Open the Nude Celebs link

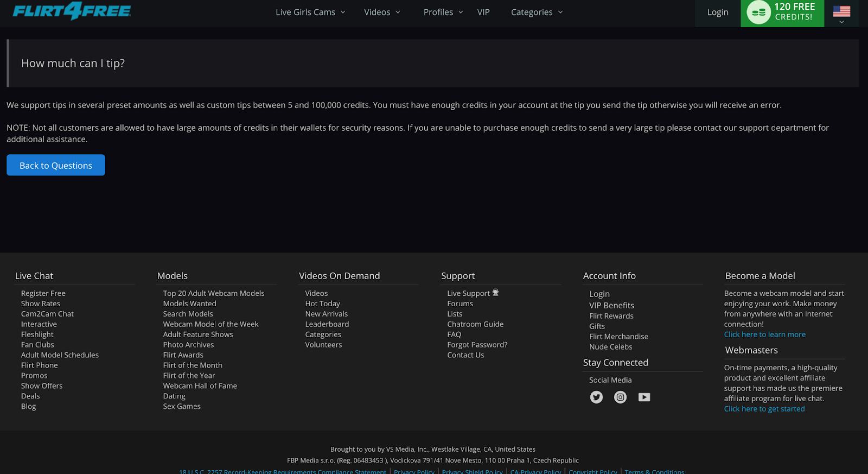coord(611,347)
